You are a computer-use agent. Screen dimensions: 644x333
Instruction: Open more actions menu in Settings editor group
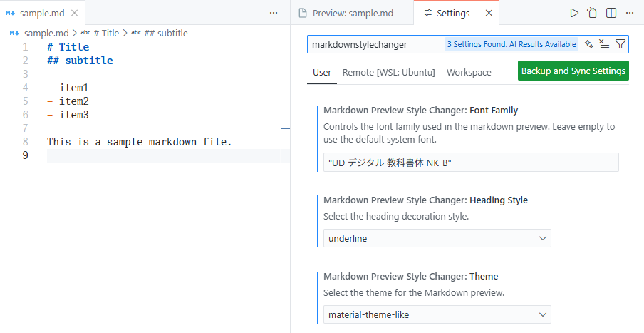630,13
